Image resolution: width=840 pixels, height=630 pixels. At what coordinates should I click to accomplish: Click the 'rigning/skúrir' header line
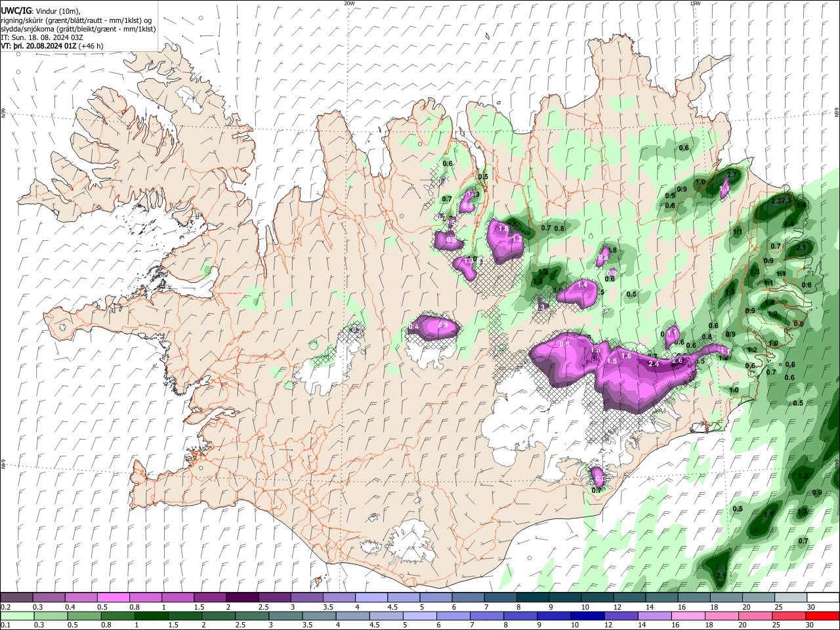[x=77, y=20]
